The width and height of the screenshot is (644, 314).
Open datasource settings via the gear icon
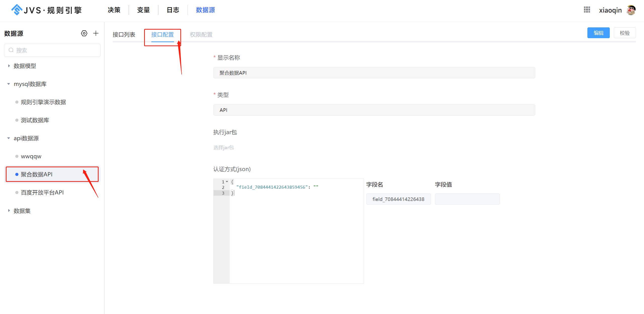(x=84, y=33)
